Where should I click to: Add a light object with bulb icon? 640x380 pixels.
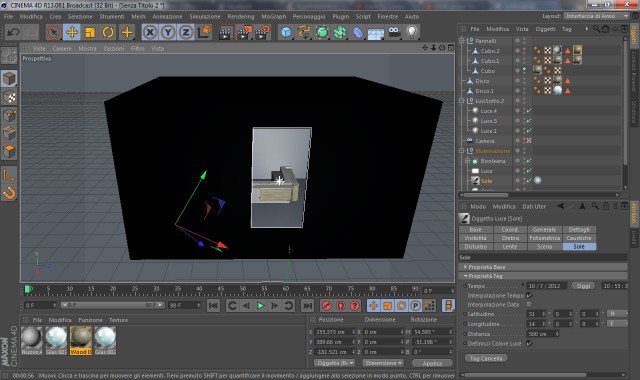coord(412,32)
